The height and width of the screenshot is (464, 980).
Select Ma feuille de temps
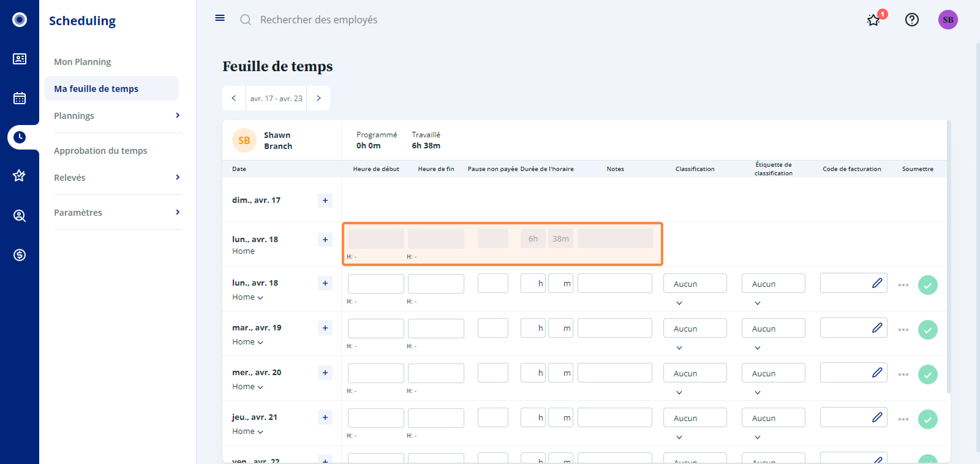pos(111,88)
